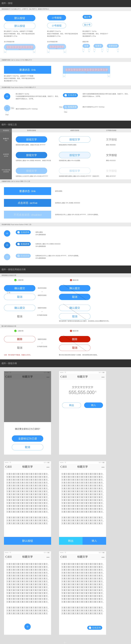Click filled 确认提交 in the first correct example
Image resolution: width=131 pixels, height=644 pixels.
(x=20, y=288)
